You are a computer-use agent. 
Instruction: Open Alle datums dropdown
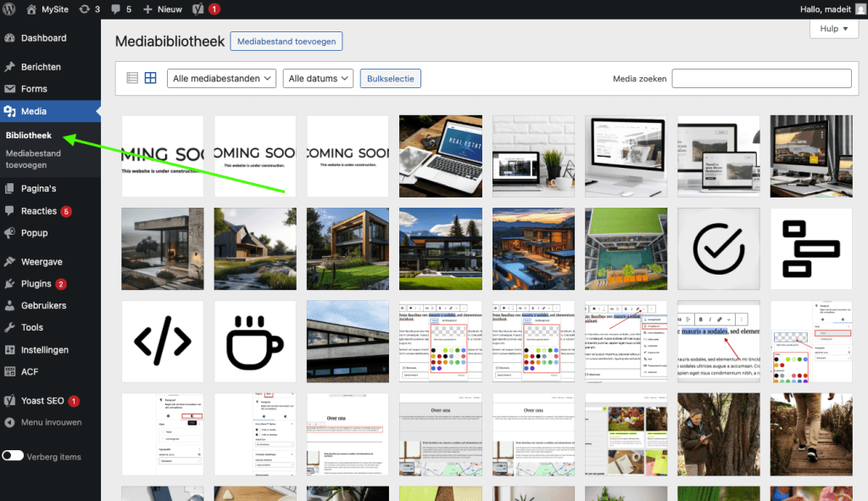click(319, 78)
